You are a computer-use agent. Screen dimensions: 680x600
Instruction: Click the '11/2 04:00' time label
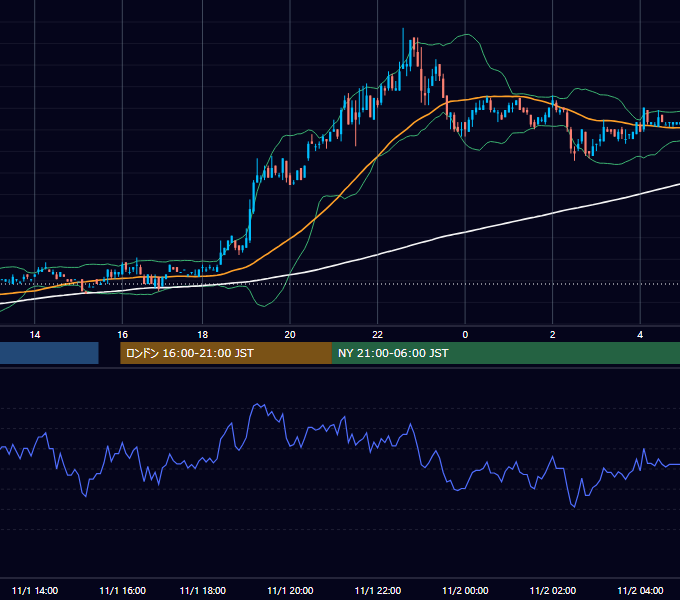(x=640, y=591)
